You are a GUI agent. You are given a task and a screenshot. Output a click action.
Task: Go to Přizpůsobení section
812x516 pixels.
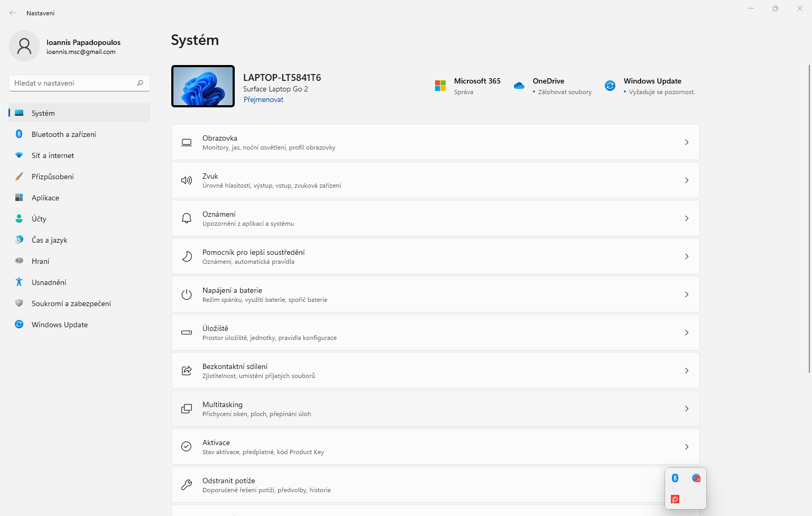pyautogui.click(x=53, y=177)
